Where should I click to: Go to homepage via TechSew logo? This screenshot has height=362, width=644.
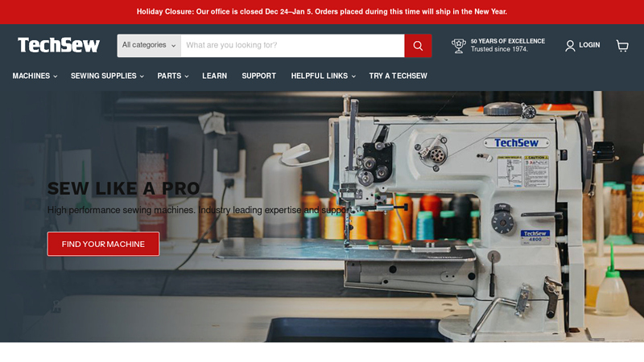(59, 45)
